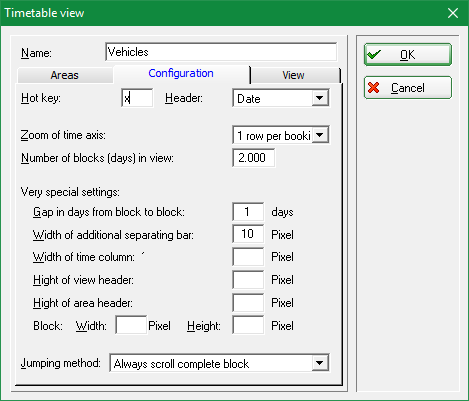Close the Timetable view dialog
The image size is (469, 401).
(x=453, y=13)
